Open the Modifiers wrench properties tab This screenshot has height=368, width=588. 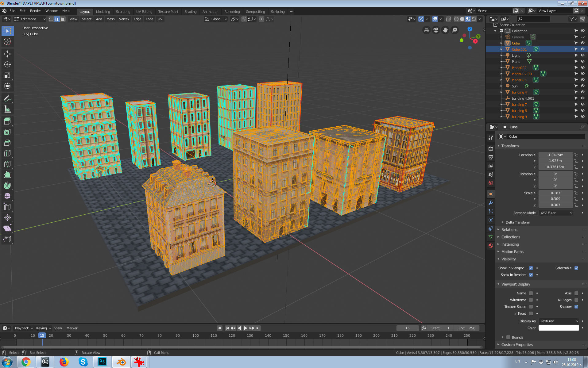491,203
